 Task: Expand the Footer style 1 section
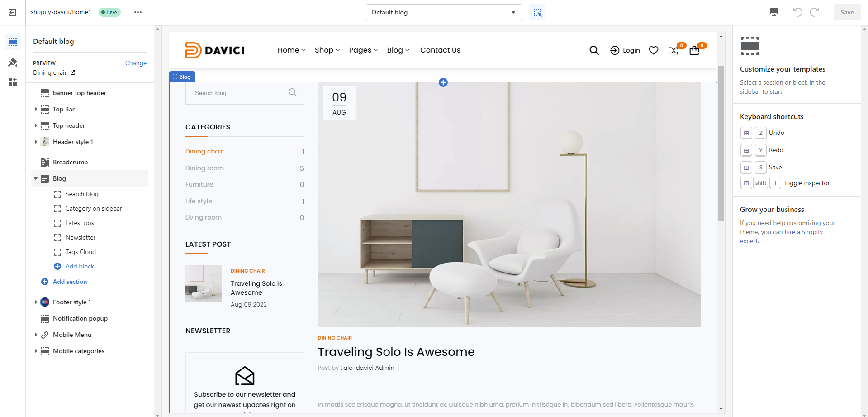tap(36, 302)
